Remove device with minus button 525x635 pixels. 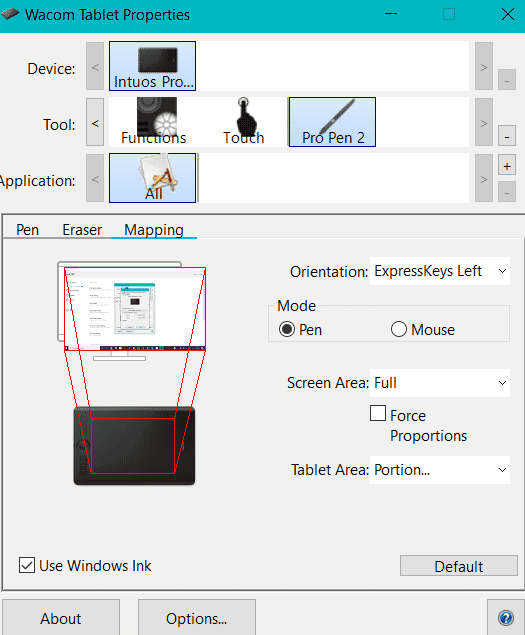tap(507, 79)
